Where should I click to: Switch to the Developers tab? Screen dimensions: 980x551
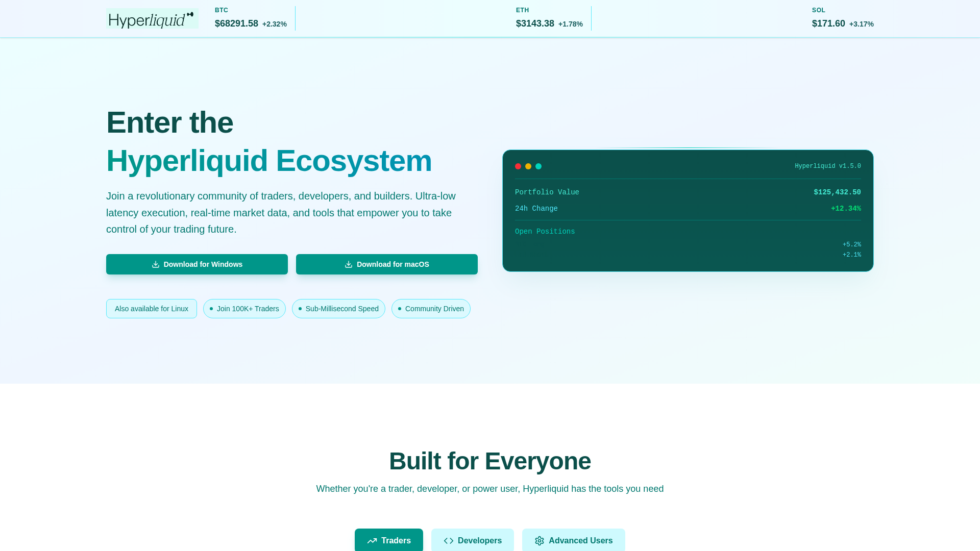[x=473, y=540]
